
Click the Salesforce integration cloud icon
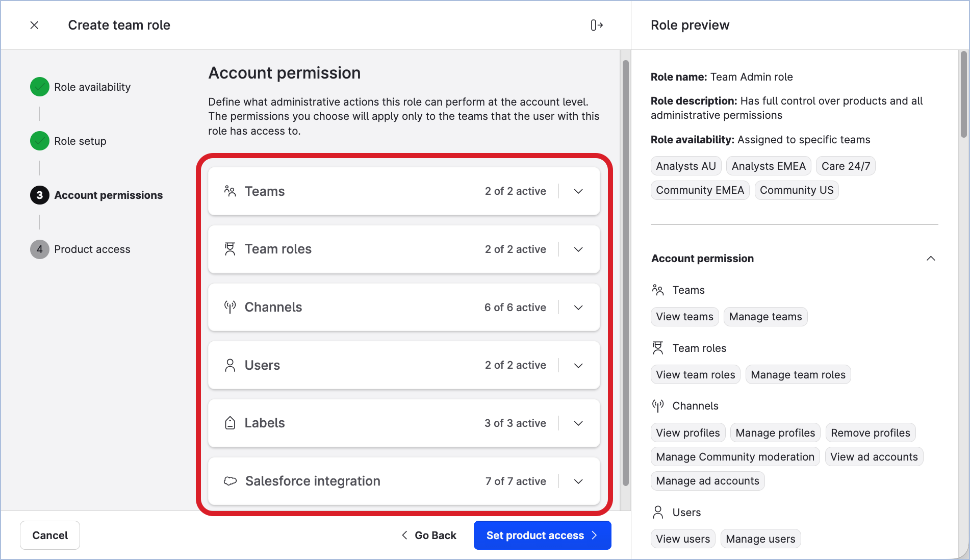point(231,481)
